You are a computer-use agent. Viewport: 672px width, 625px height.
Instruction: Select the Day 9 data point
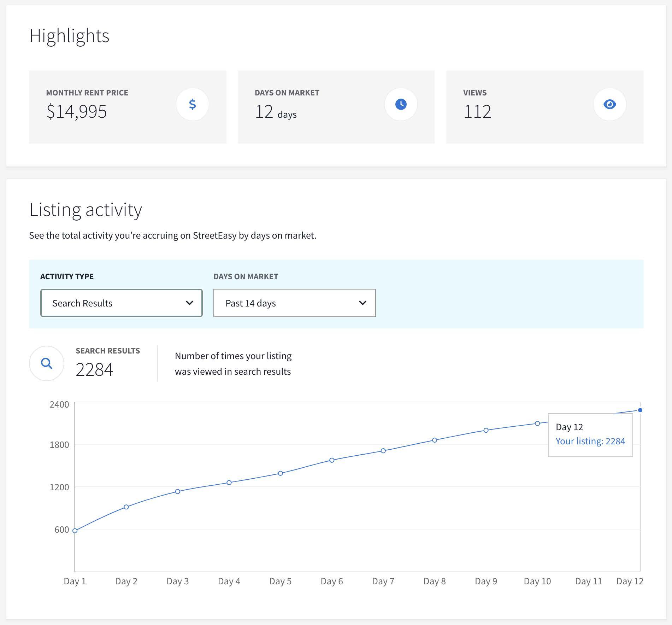point(486,430)
